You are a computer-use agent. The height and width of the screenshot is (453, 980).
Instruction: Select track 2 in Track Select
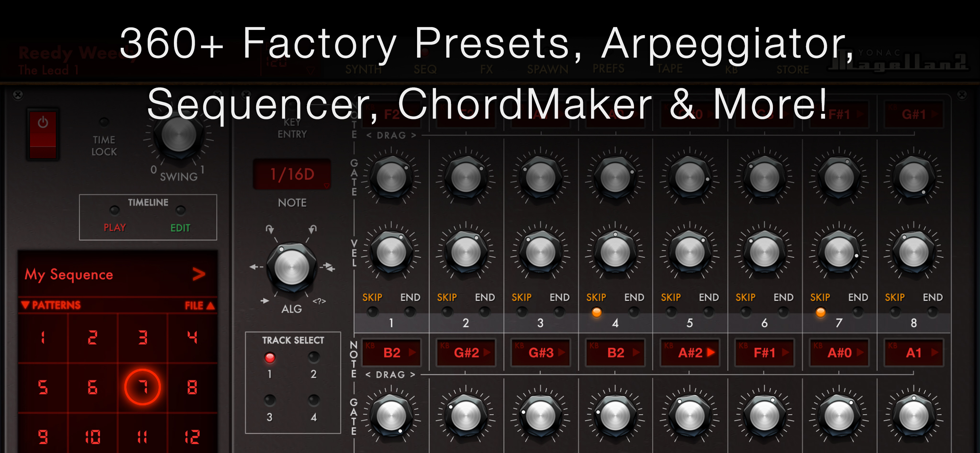pos(314,357)
